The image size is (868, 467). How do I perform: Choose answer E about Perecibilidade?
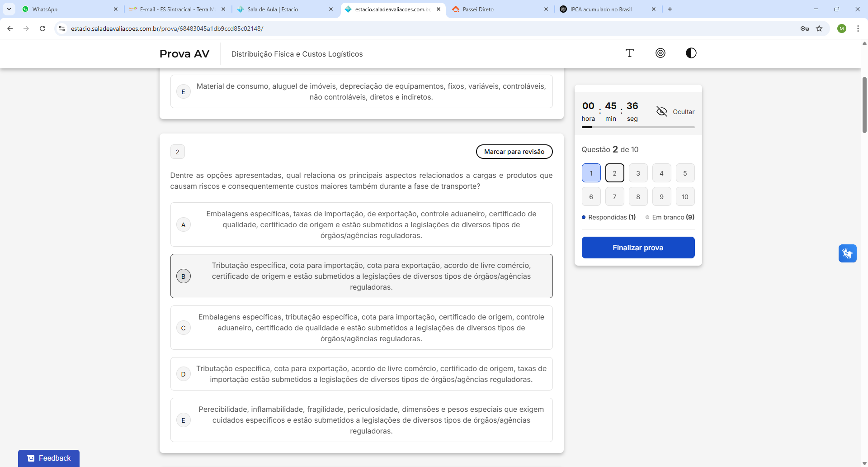pos(183,420)
